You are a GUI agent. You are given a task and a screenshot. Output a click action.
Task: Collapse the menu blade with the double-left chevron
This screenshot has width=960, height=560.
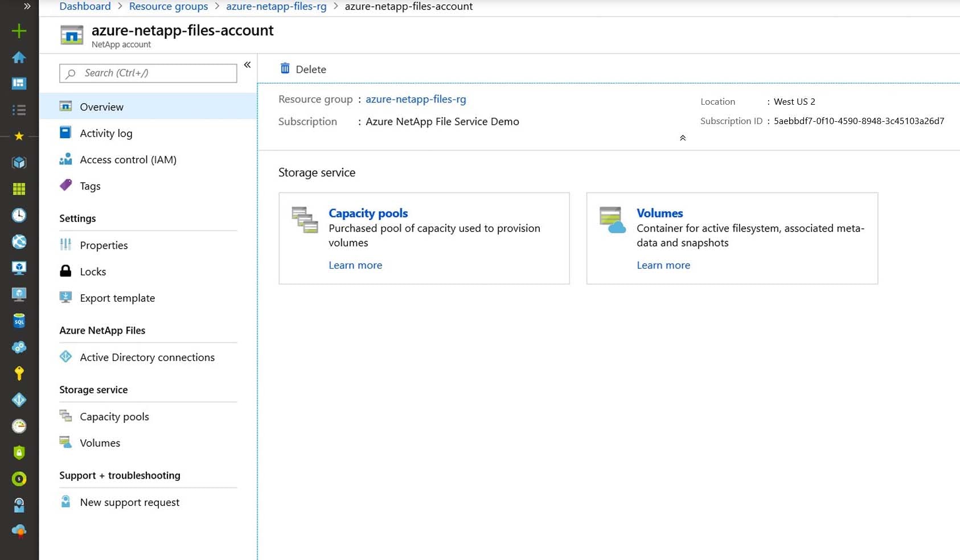point(247,65)
